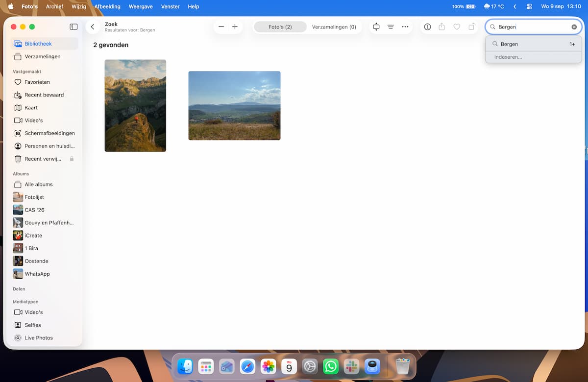Open the WhatsApp album
This screenshot has height=382, width=588.
click(x=45, y=274)
